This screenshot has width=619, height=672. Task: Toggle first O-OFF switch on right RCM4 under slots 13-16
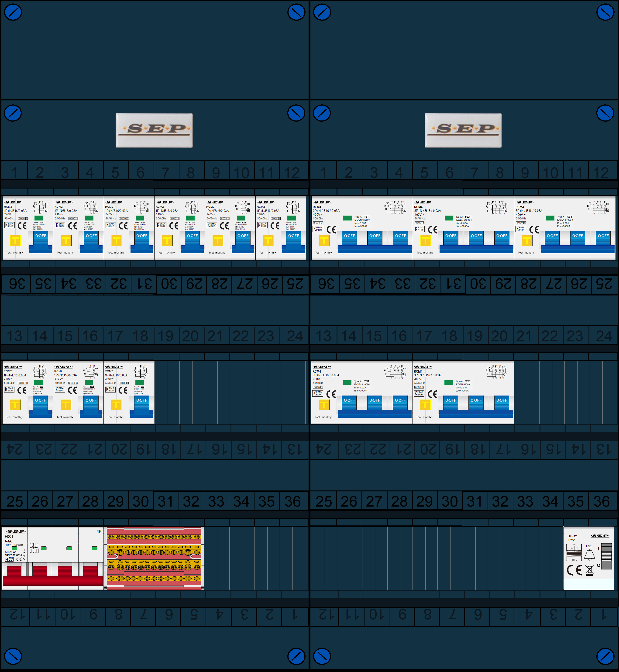(349, 402)
